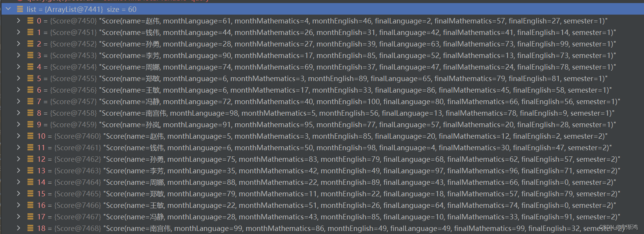Click the object icon of element 9

30,124
